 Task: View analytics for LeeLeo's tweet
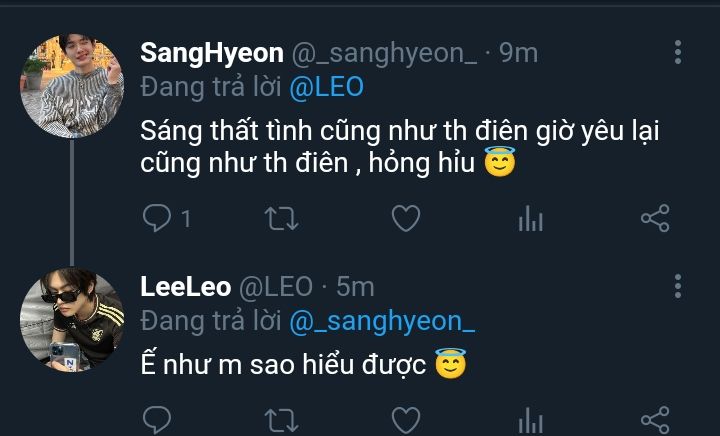pos(530,419)
